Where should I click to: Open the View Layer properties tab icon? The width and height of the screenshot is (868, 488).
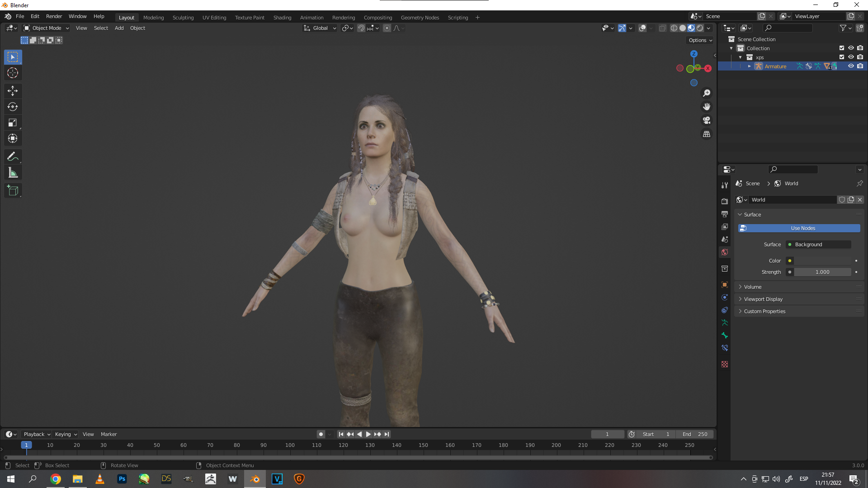click(x=725, y=226)
